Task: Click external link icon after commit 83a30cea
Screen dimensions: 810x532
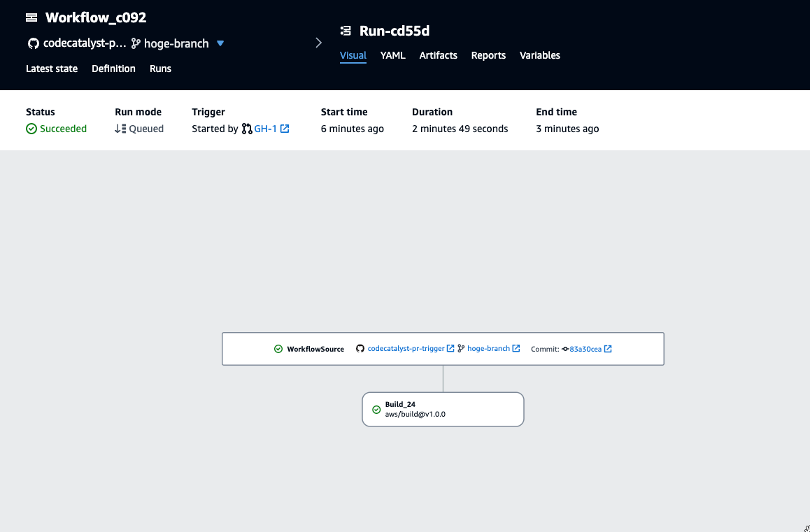Action: tap(608, 349)
